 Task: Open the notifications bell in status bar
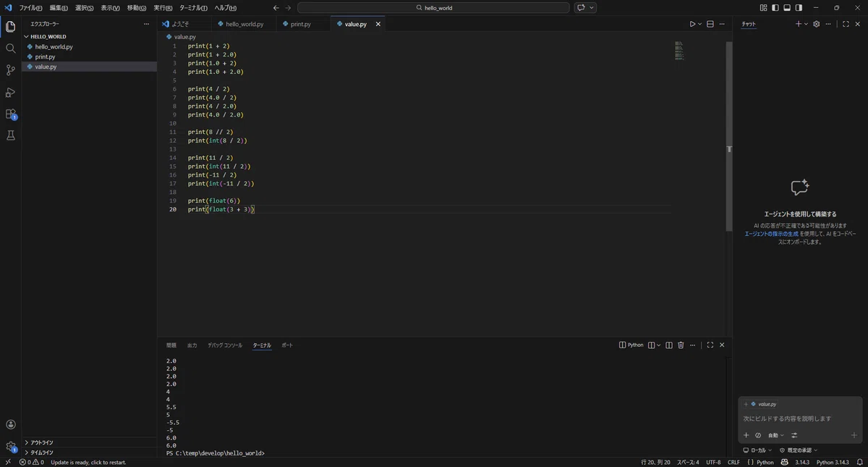pos(861,462)
